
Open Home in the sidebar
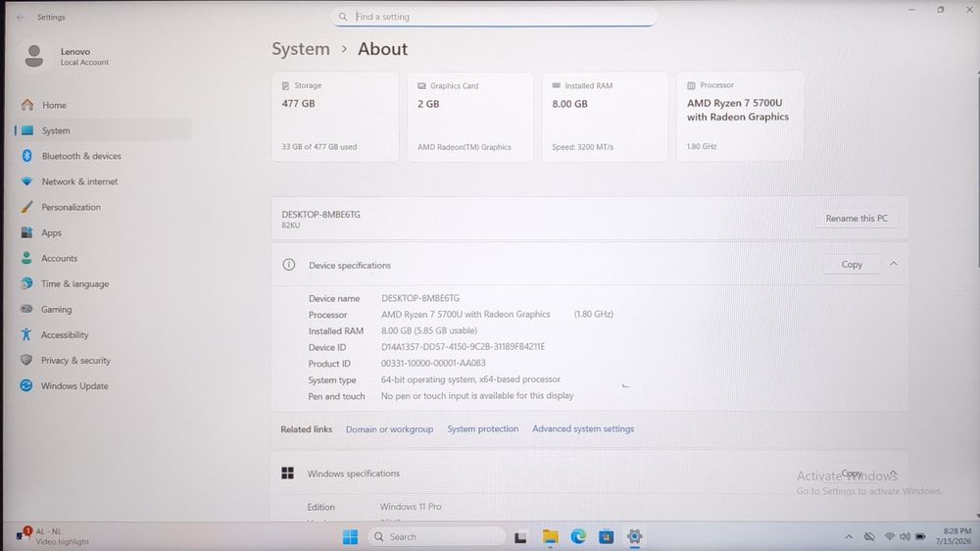pos(103,105)
